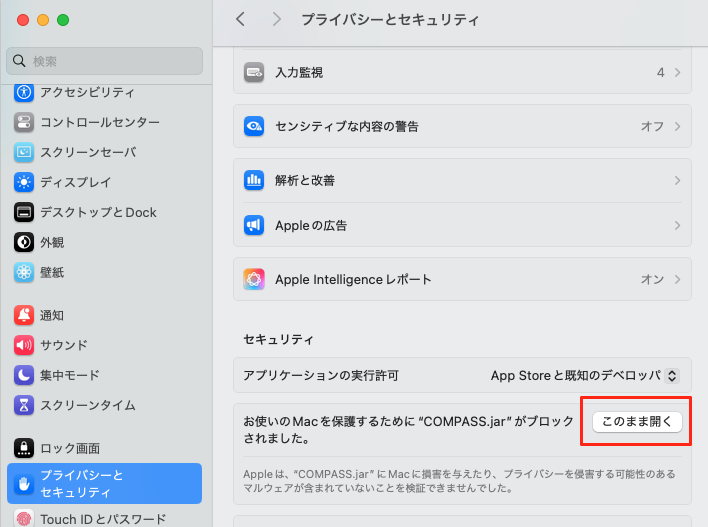Image resolution: width=708 pixels, height=527 pixels.
Task: Open ディスプレイ settings icon
Action: click(x=24, y=182)
